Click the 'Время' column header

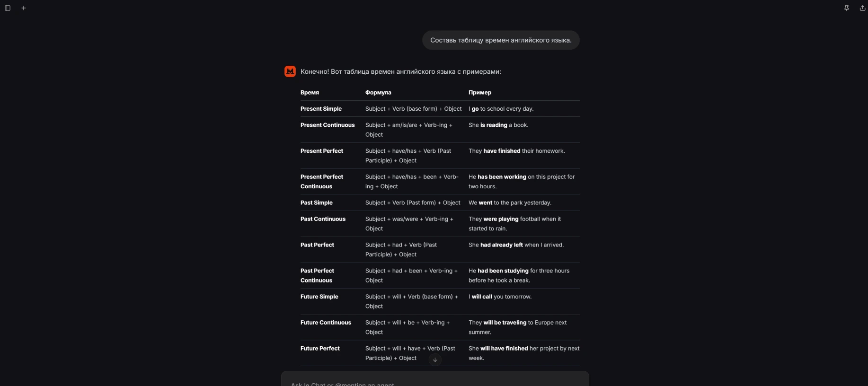[310, 93]
